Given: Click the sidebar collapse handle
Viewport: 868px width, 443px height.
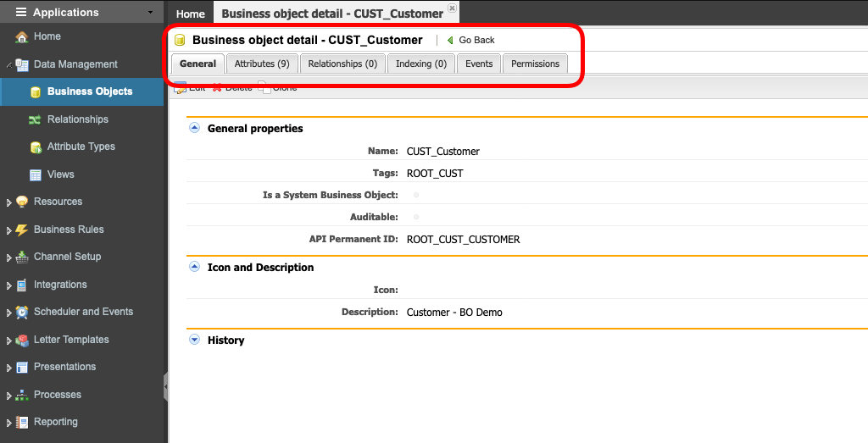Looking at the screenshot, I should point(166,386).
